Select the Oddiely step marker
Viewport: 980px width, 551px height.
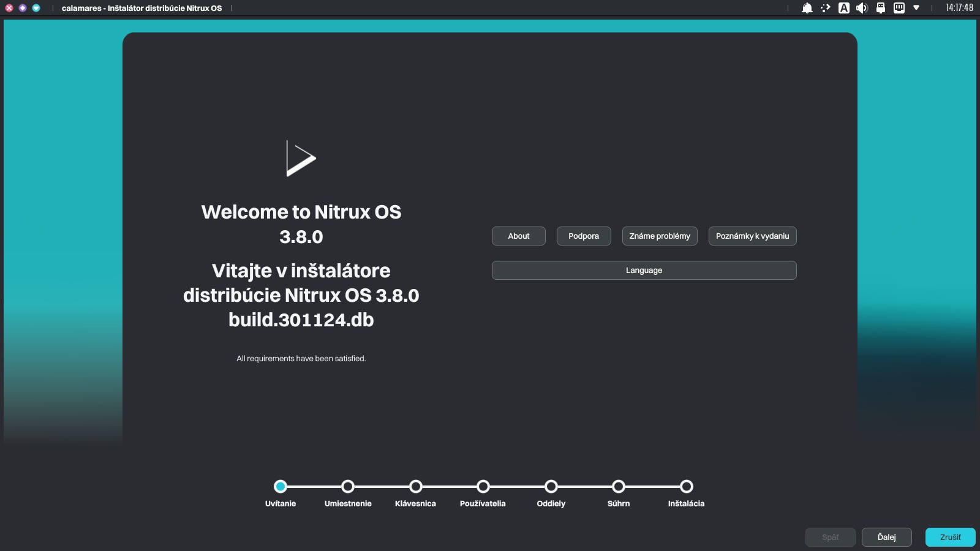tap(551, 487)
